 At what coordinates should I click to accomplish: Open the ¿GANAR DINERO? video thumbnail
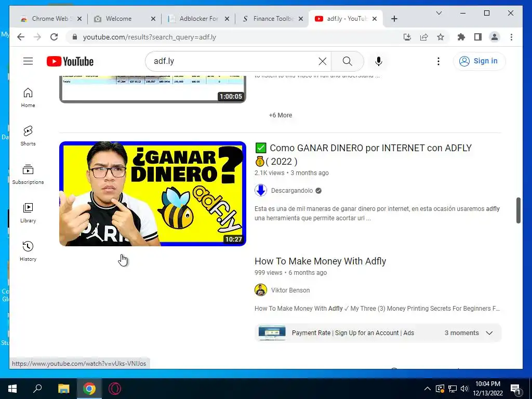click(153, 194)
